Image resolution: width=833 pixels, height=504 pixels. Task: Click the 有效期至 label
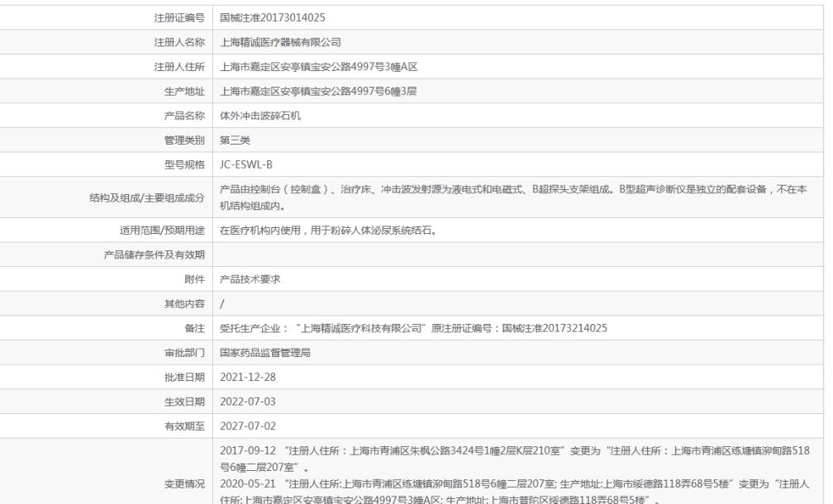pos(184,426)
